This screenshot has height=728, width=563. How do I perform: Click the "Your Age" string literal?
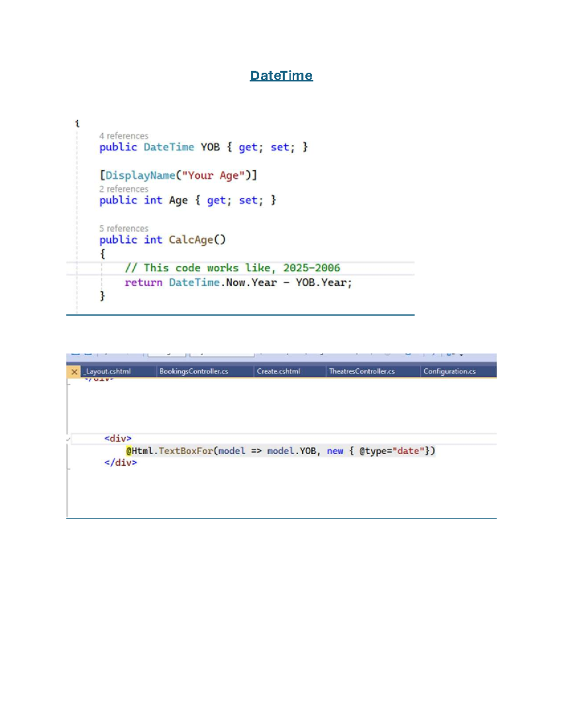coord(213,175)
